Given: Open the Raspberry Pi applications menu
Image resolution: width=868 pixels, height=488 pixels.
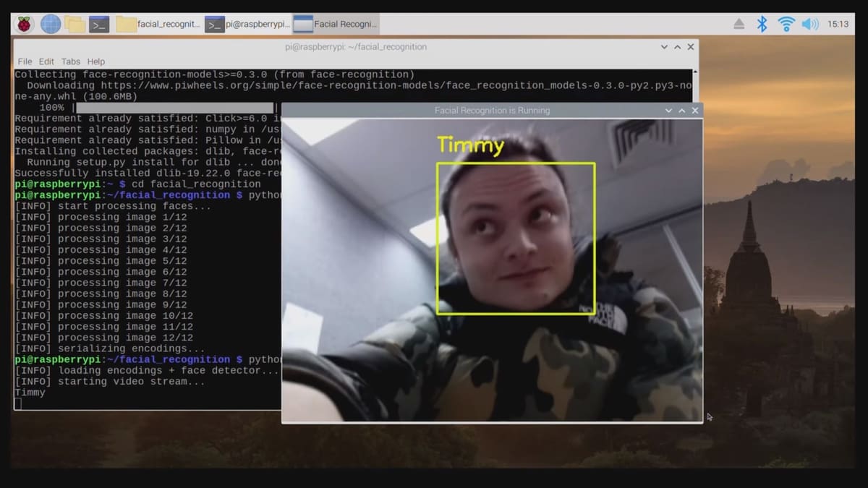Looking at the screenshot, I should pyautogui.click(x=25, y=24).
